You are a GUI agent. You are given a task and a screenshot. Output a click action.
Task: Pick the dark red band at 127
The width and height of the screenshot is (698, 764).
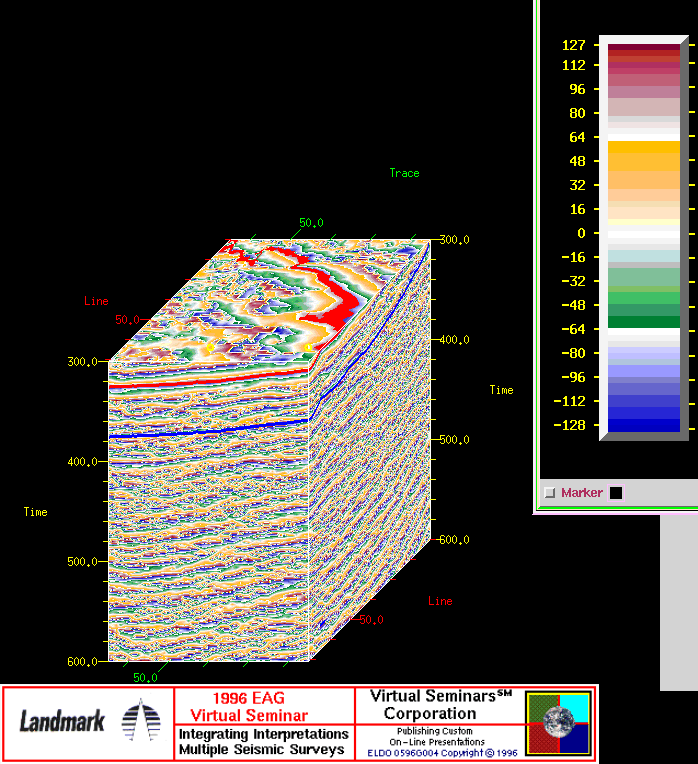[643, 46]
